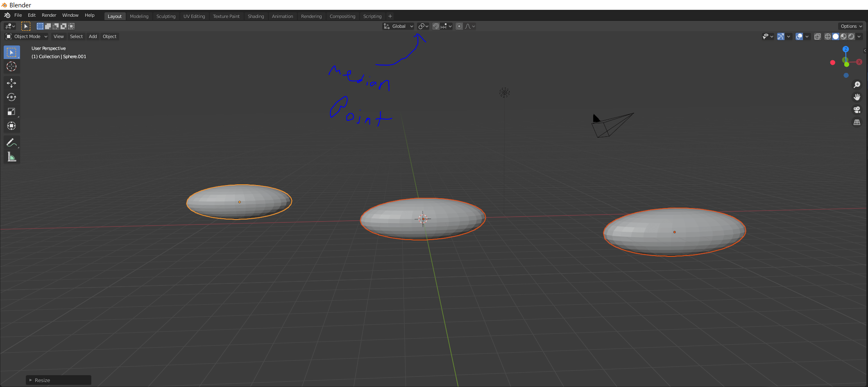The height and width of the screenshot is (387, 868).
Task: Select the Scale tool
Action: click(11, 111)
